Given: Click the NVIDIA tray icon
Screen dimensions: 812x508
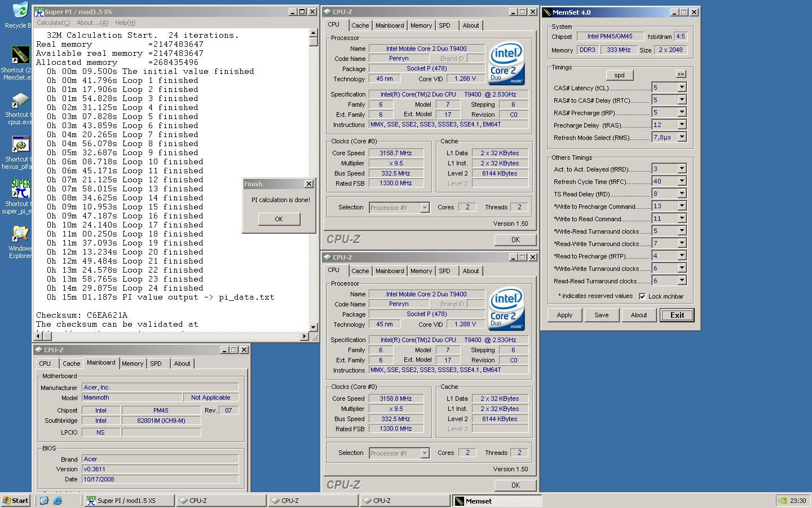Looking at the screenshot, I should point(782,501).
